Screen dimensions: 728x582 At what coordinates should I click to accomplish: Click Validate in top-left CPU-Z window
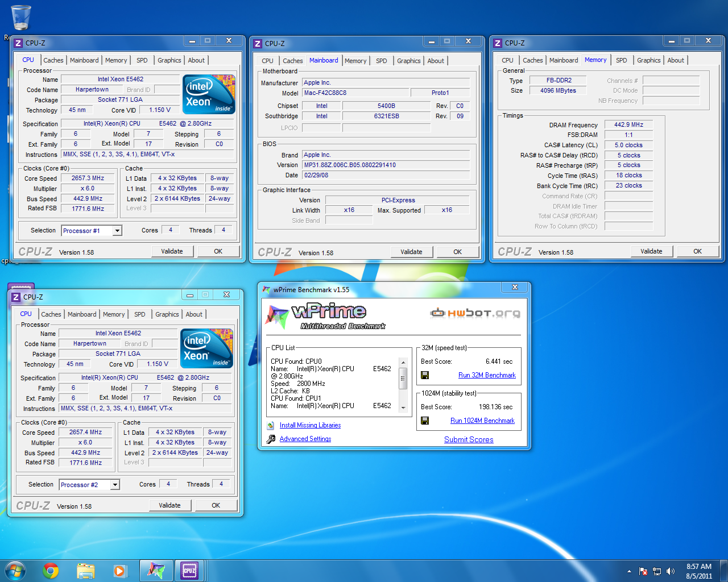click(x=172, y=251)
